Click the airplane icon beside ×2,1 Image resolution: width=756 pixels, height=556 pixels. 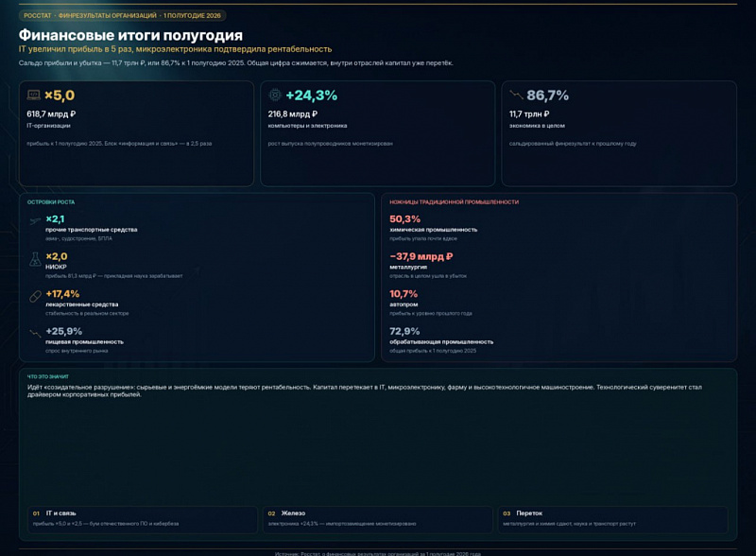35,220
